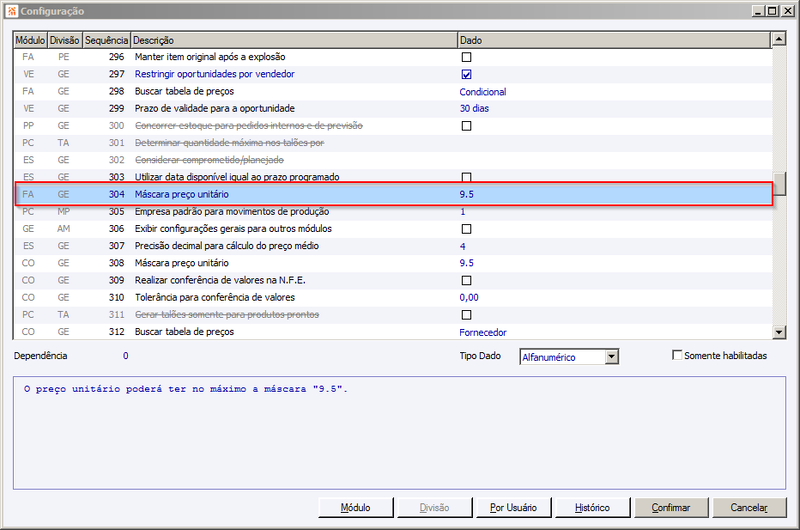Click the Configuração window title icon

click(x=12, y=11)
